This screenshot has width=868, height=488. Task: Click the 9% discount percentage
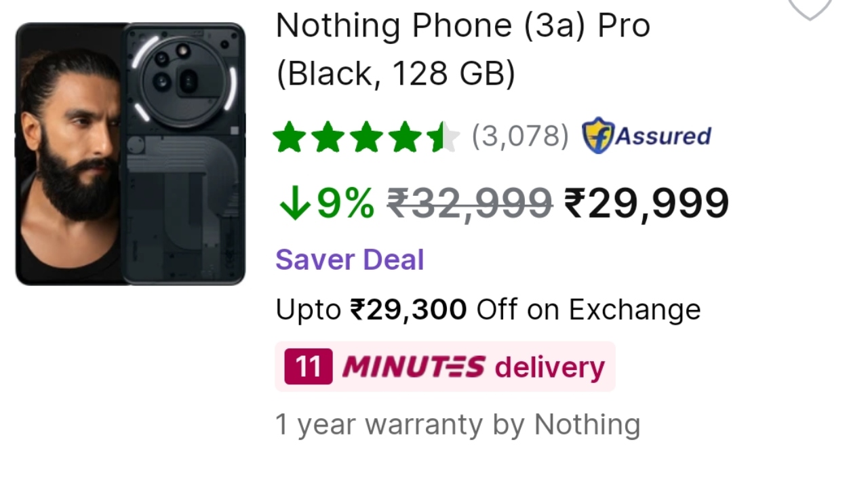point(345,203)
